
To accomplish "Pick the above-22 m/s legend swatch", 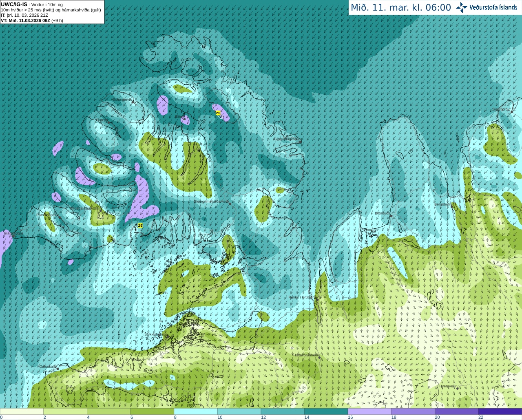I will [500, 411].
